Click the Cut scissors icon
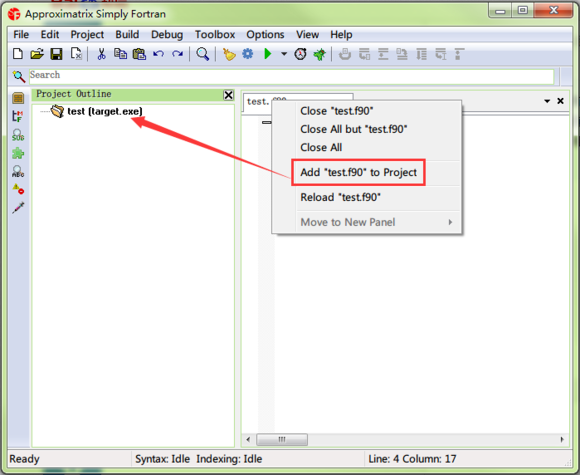Image resolution: width=580 pixels, height=475 pixels. tap(101, 54)
